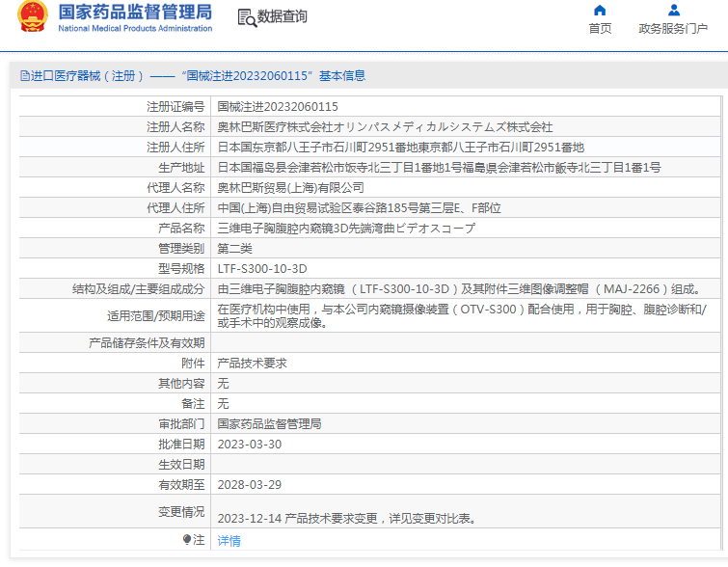Click the 无 value next to 备注

coord(224,403)
